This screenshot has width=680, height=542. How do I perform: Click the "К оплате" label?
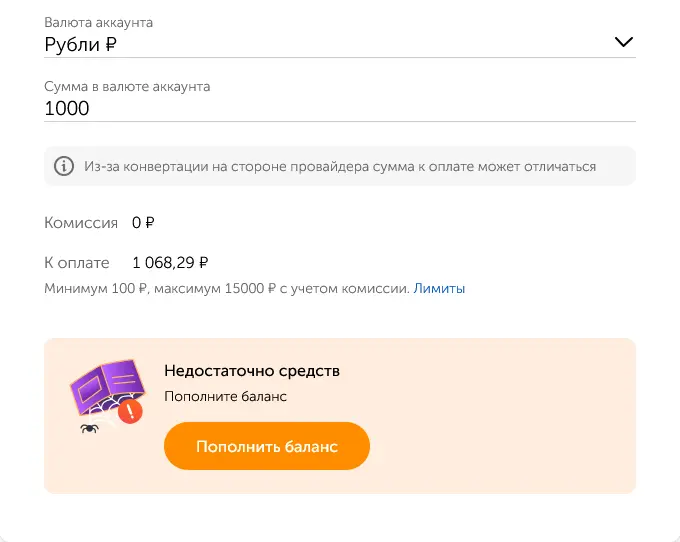coord(77,263)
